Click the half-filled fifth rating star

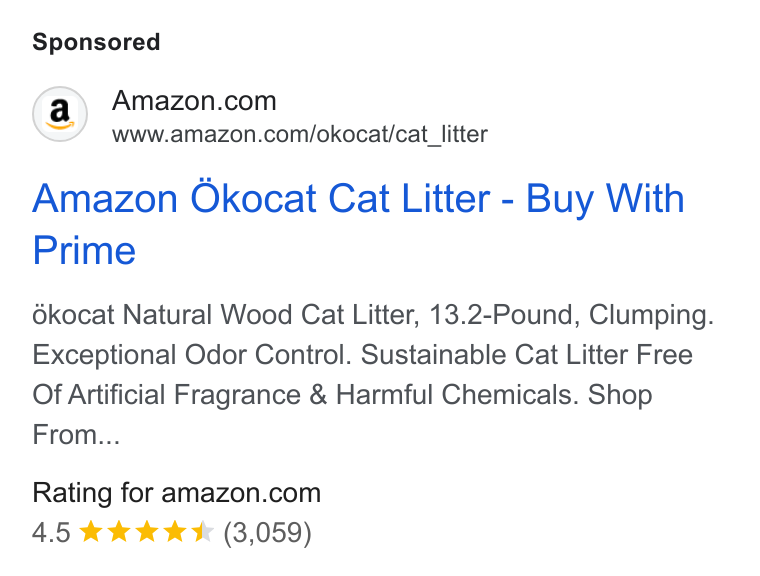(x=202, y=531)
